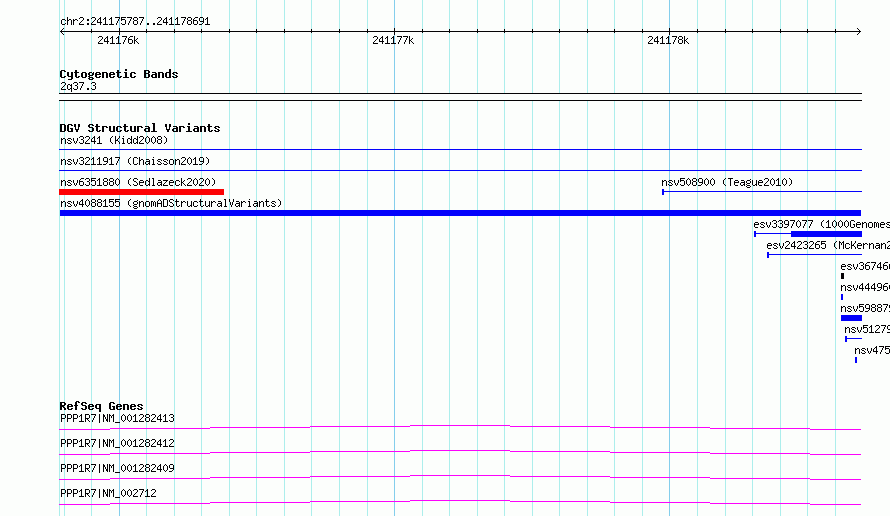Click the nsv508900 thin blue line
This screenshot has width=890, height=516.
(762, 192)
